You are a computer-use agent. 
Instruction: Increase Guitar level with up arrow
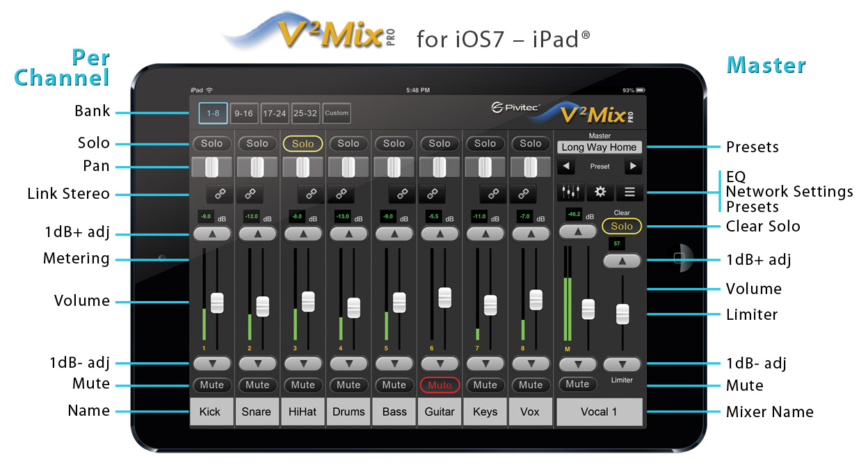click(440, 234)
